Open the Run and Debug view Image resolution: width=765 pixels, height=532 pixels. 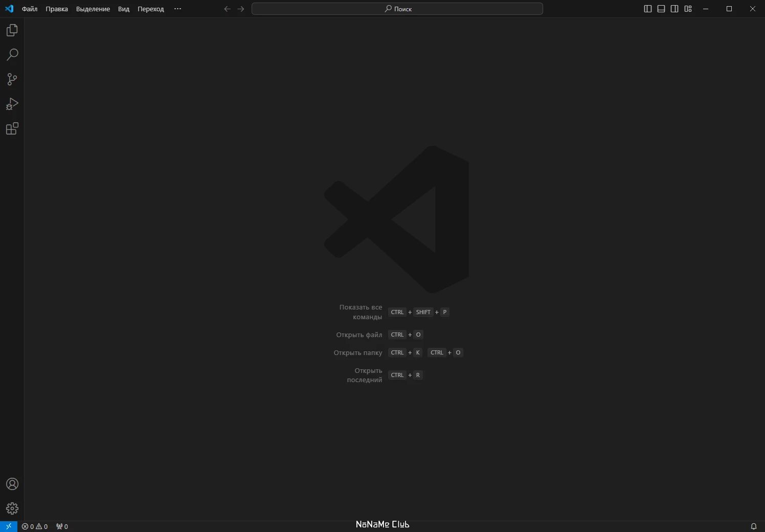tap(12, 104)
